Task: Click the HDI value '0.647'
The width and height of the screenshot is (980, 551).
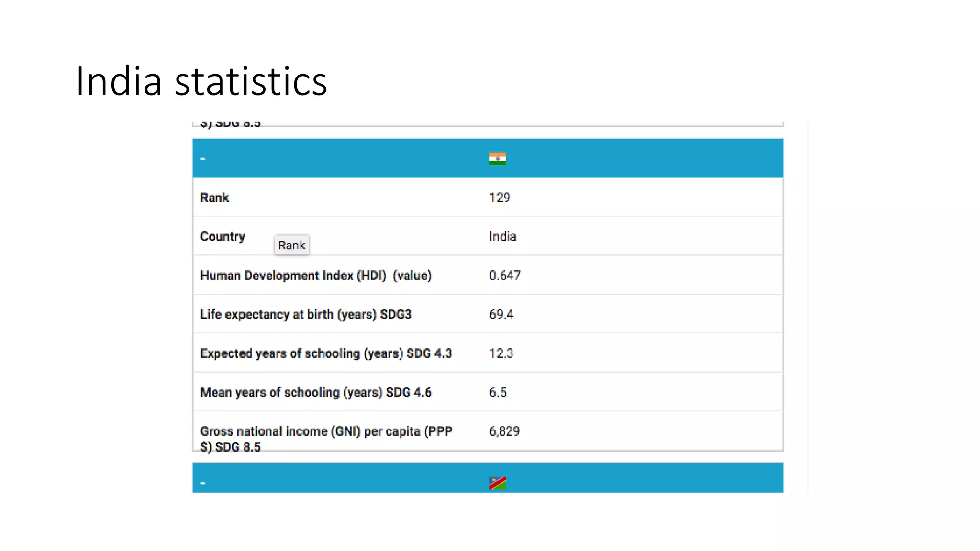Action: coord(504,275)
